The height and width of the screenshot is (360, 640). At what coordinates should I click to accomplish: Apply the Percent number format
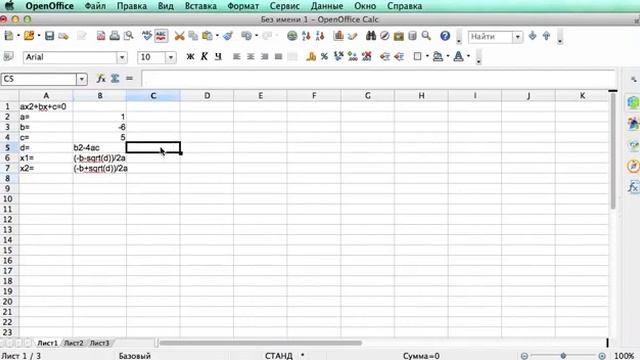click(324, 56)
